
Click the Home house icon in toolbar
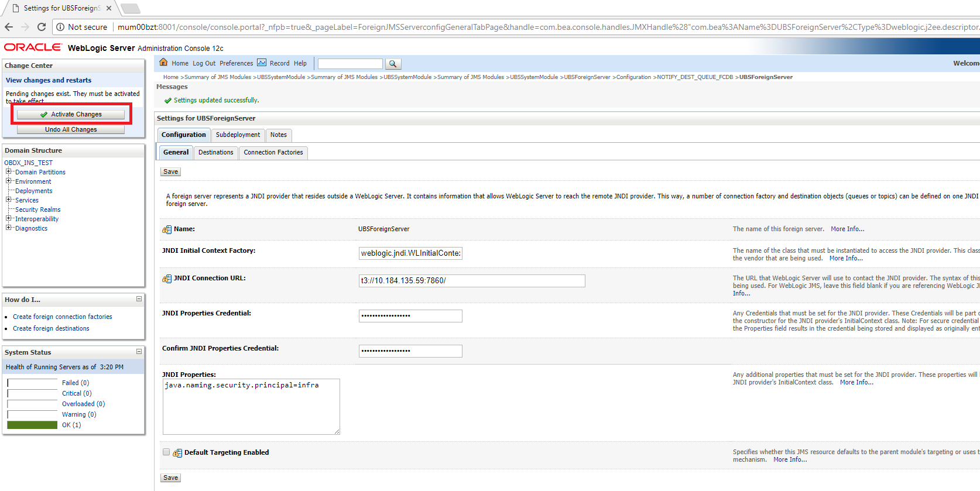pos(164,63)
